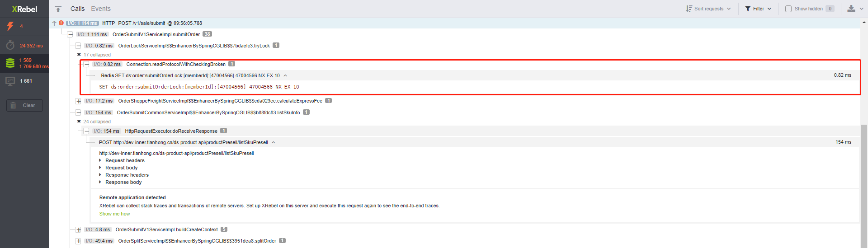
Task: Click the 0 hidden count badge
Action: (830, 9)
